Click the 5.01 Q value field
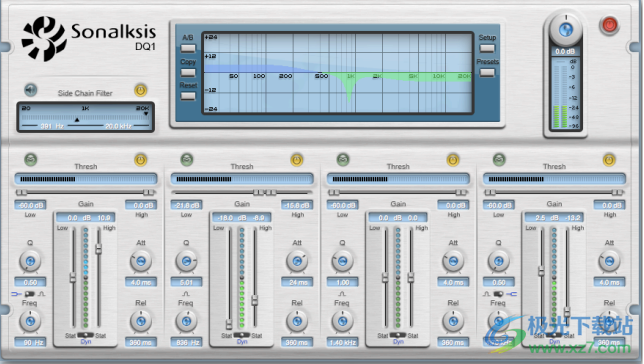644x364 pixels. (186, 282)
